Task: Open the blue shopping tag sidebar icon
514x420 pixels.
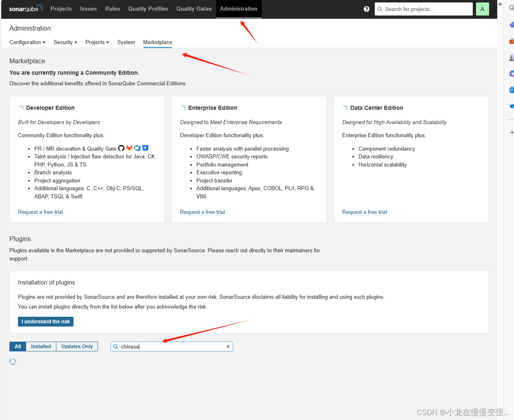Action: point(511,24)
